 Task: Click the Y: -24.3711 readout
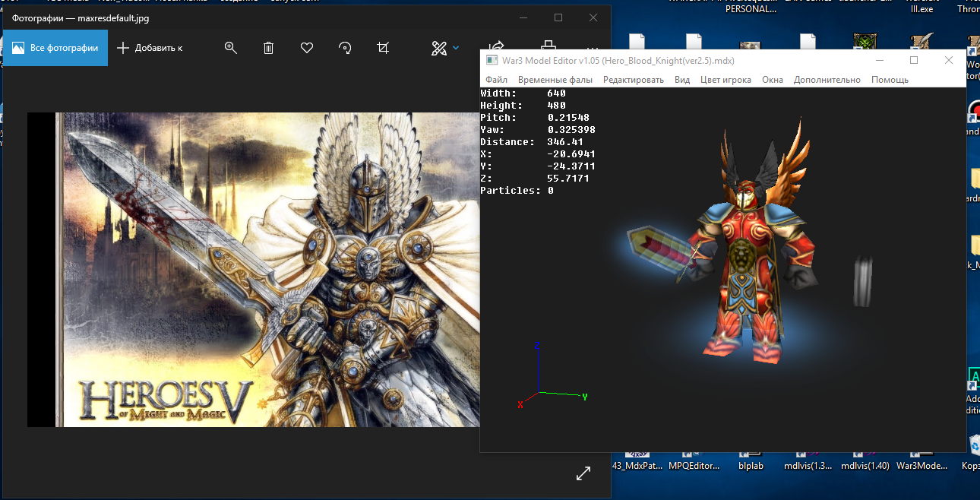538,166
